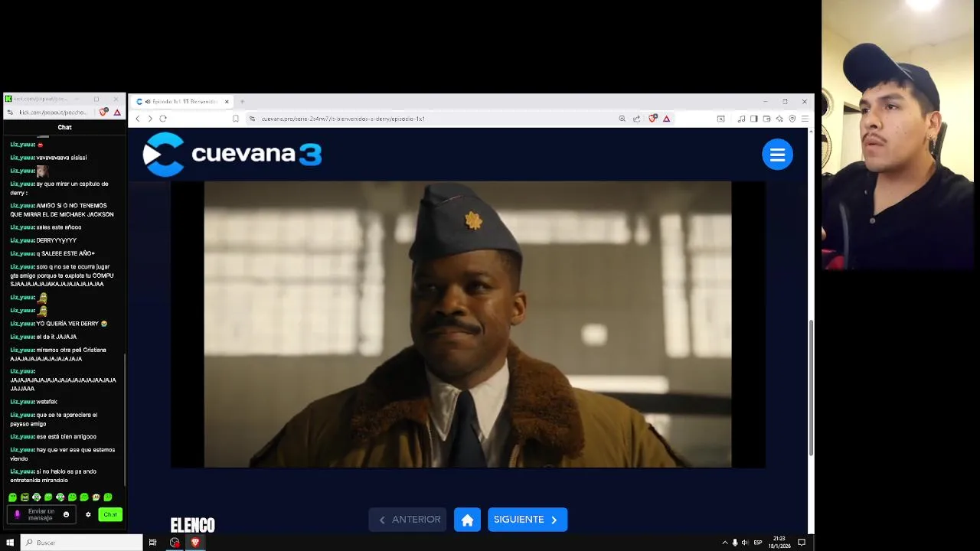
Task: Click the Cuevana3 logo
Action: (x=232, y=155)
